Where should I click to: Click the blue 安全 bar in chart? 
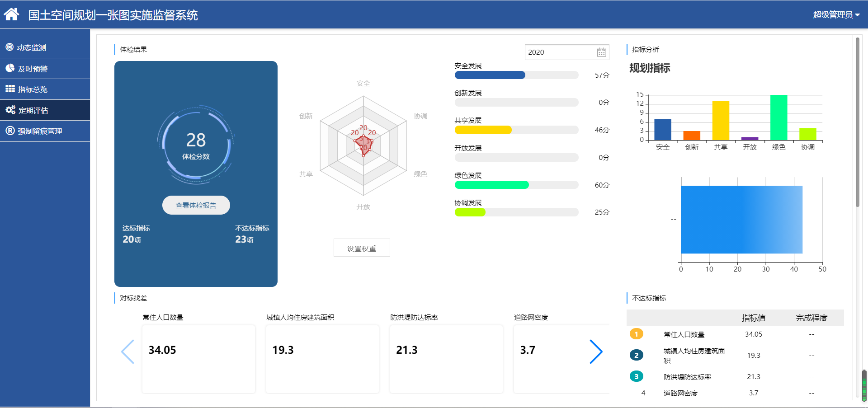[663, 130]
